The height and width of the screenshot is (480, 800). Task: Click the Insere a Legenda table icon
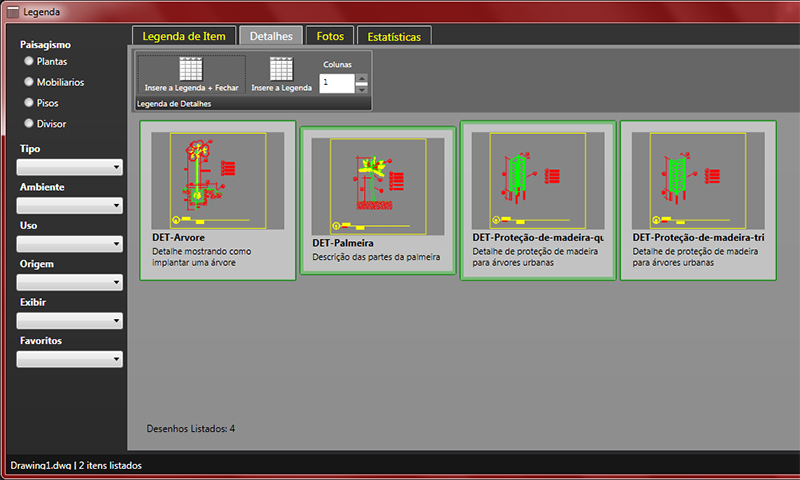(281, 70)
